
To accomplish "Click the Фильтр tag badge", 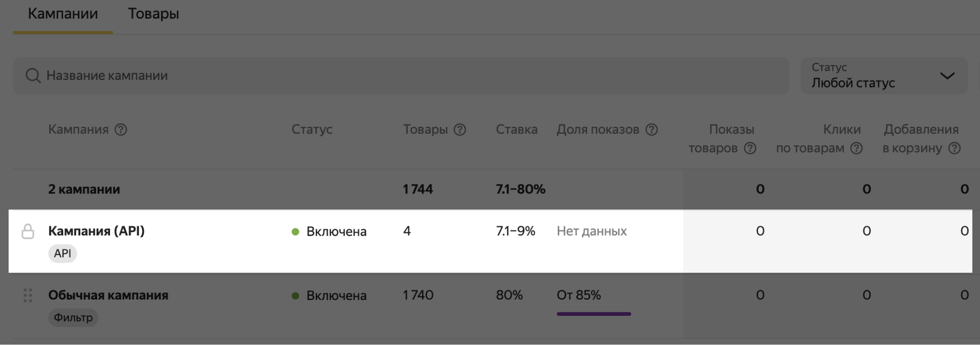I will pos(73,317).
